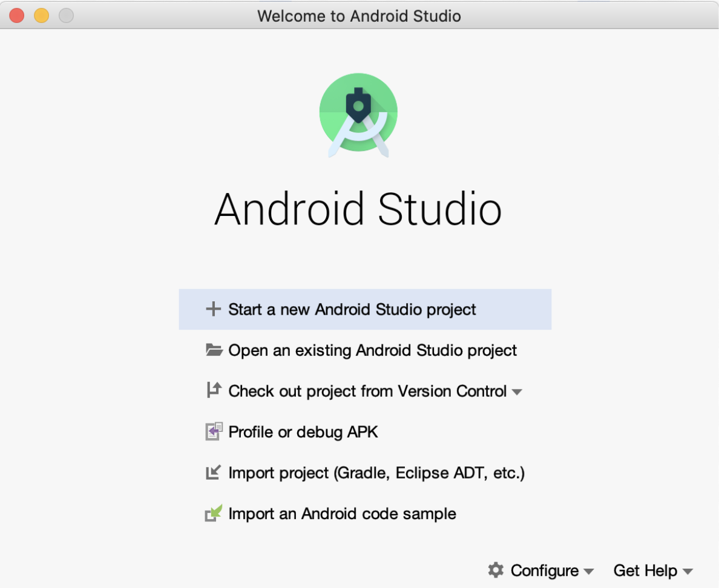Click the Welcome to Android Studio title bar
This screenshot has height=588, width=719.
pos(359,16)
